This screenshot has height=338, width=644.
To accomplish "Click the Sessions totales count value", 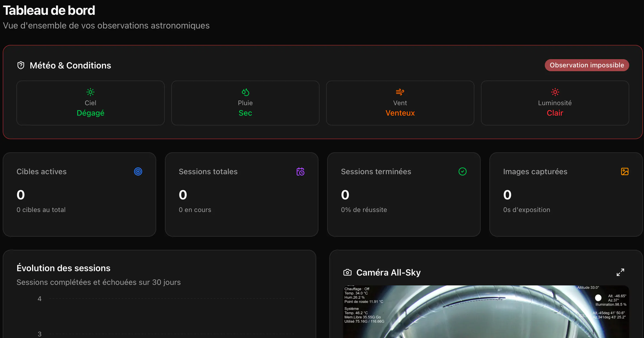I will pyautogui.click(x=183, y=195).
